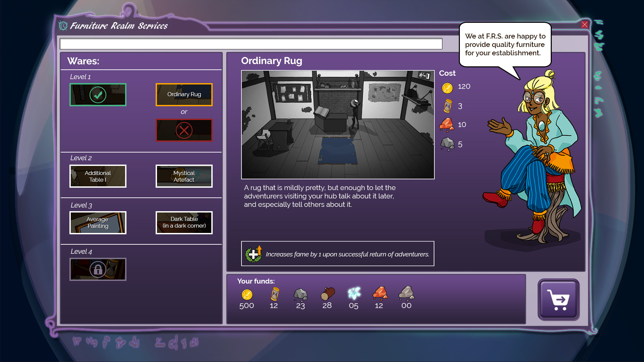Click the padlock on the Level 4 slot
Image resolution: width=644 pixels, height=362 pixels.
(98, 269)
